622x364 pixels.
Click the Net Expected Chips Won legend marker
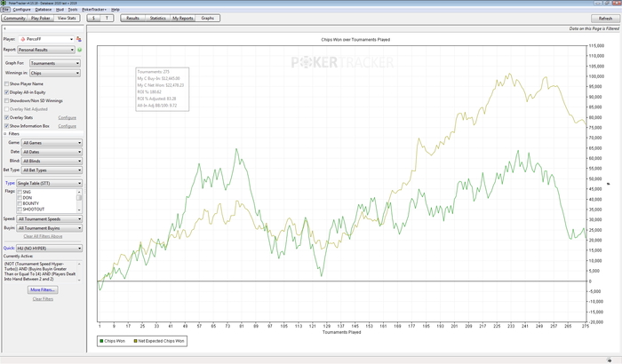point(136,340)
